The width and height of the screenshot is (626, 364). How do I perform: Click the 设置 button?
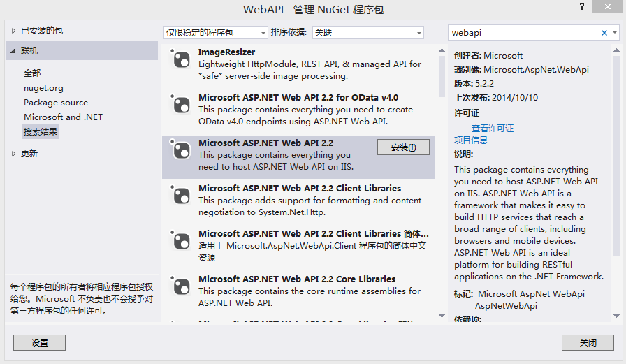40,342
